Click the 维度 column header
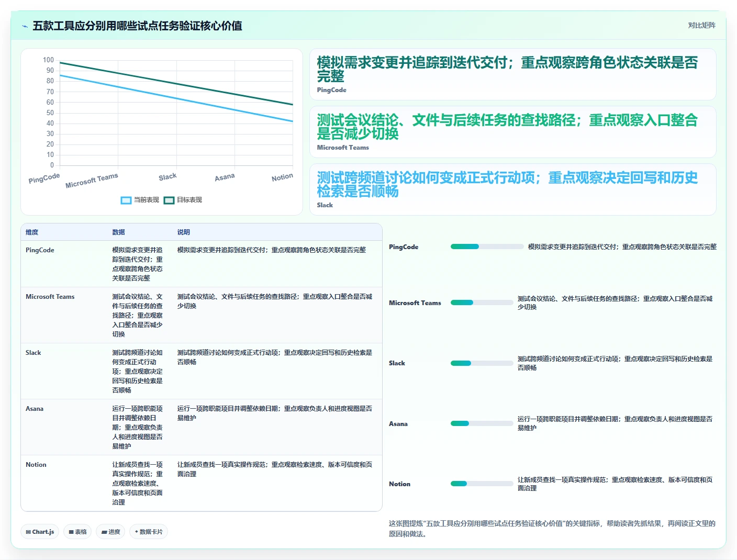 pos(32,232)
